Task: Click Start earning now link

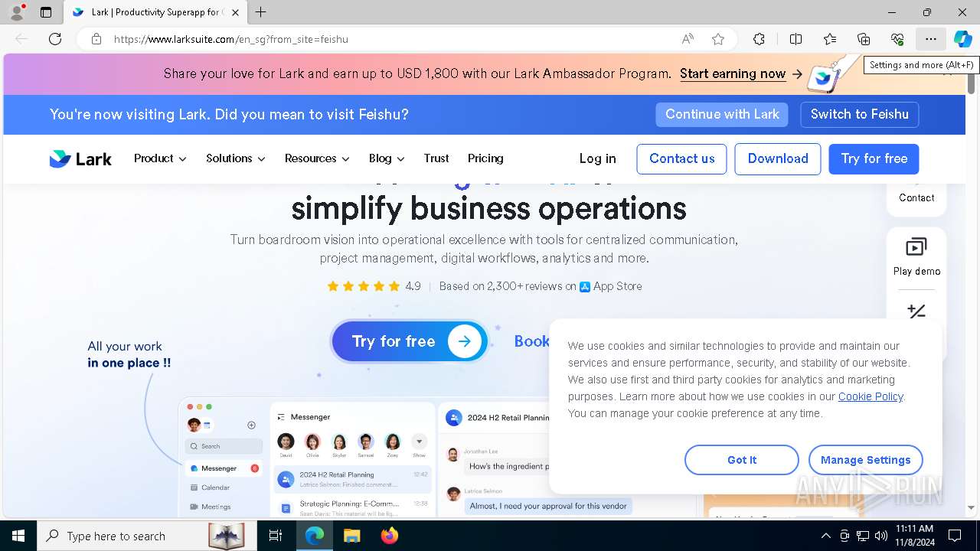Action: click(733, 73)
